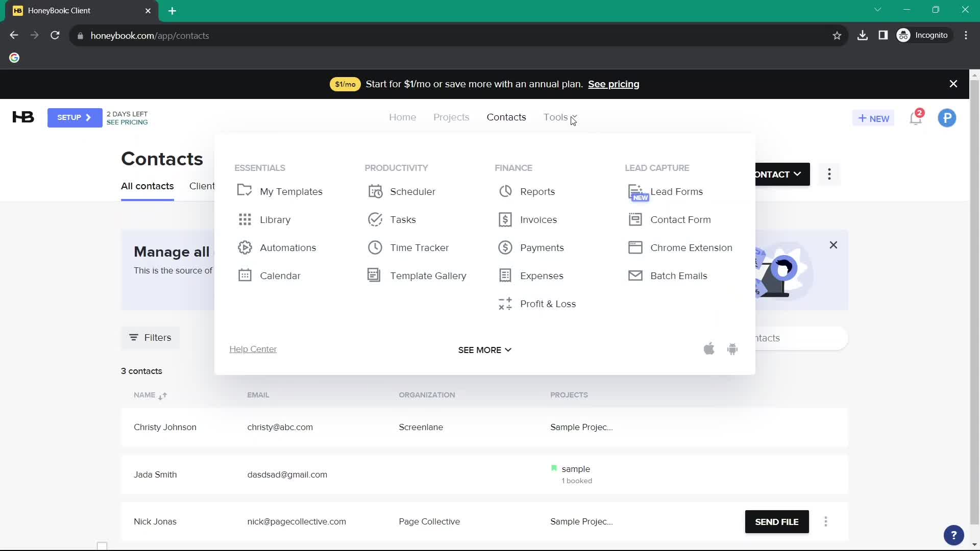Viewport: 980px width, 551px height.
Task: Open the help question mark bubble
Action: (x=953, y=535)
